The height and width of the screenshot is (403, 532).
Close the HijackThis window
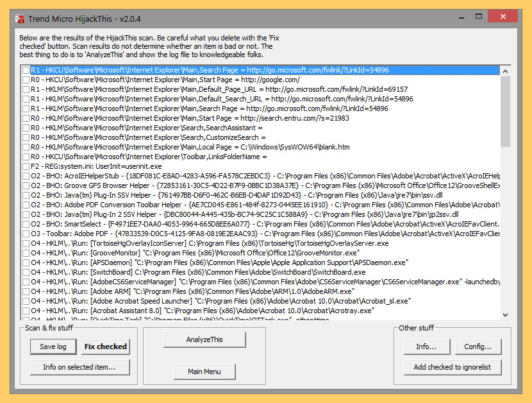(503, 16)
